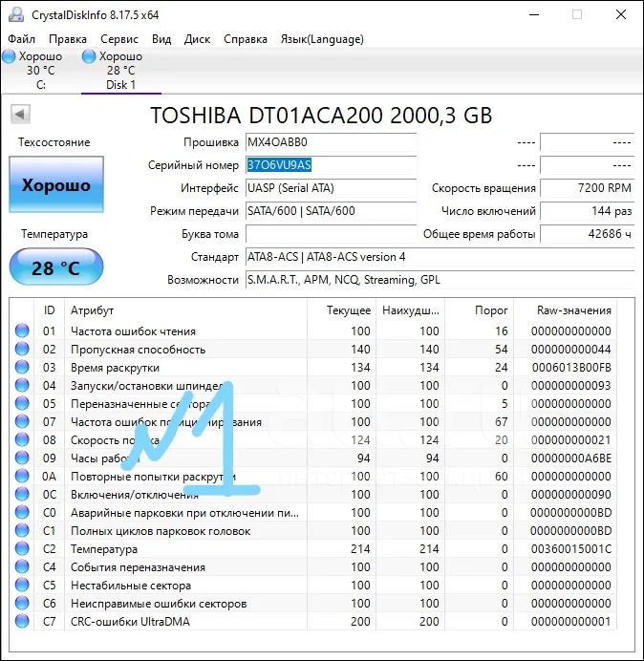Click the 7200 RPM rotation speed value
644x661 pixels.
(587, 187)
